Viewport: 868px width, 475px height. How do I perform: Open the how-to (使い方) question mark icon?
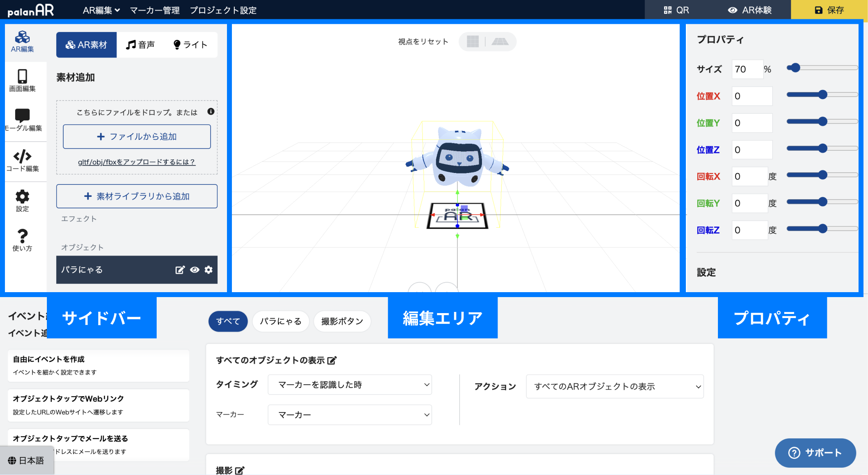(22, 240)
